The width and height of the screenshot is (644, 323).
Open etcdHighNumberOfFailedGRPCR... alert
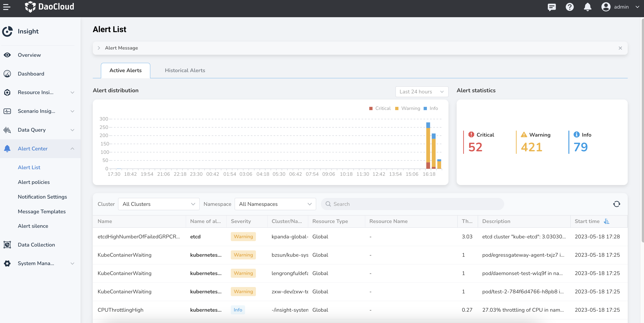[x=139, y=237]
